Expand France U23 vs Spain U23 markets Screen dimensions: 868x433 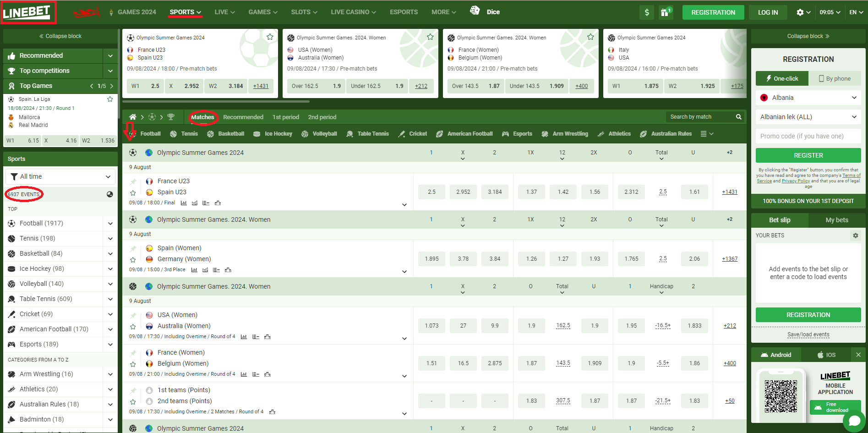point(404,205)
